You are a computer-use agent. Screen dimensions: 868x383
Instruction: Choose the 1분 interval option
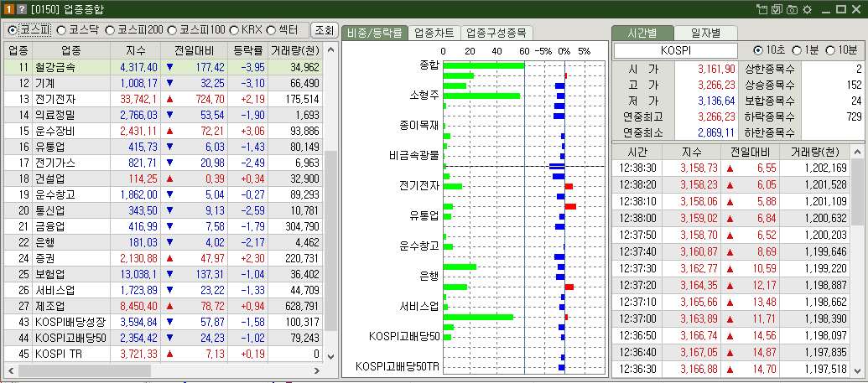pyautogui.click(x=798, y=50)
